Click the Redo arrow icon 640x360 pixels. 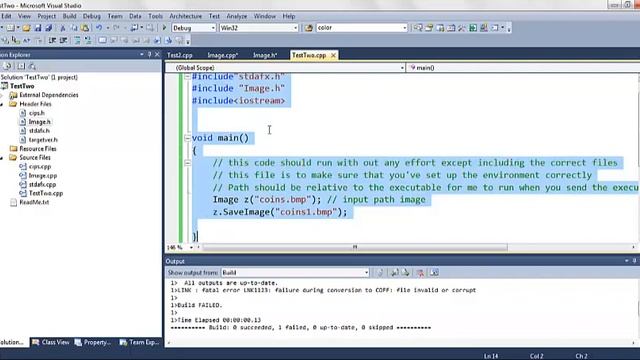[116, 28]
